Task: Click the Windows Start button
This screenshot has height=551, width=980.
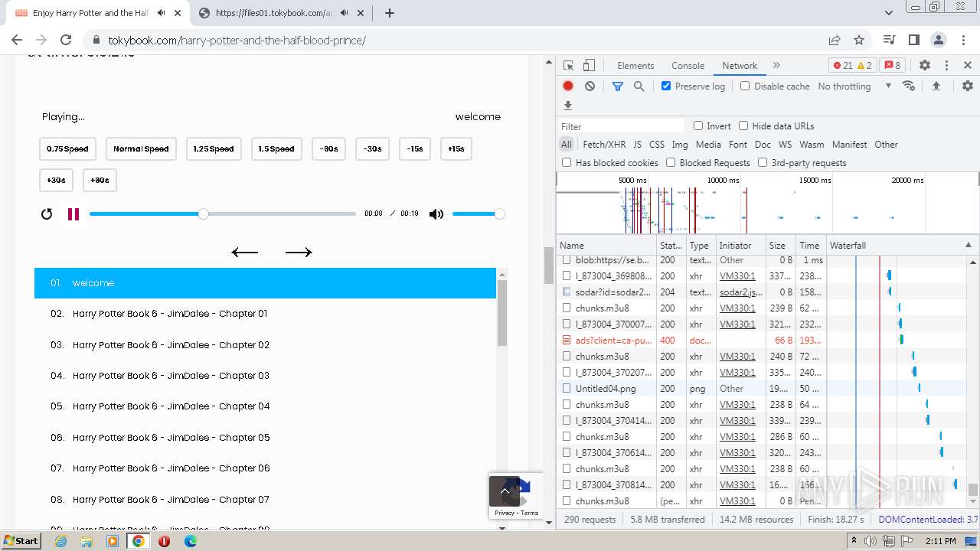Action: (x=21, y=541)
